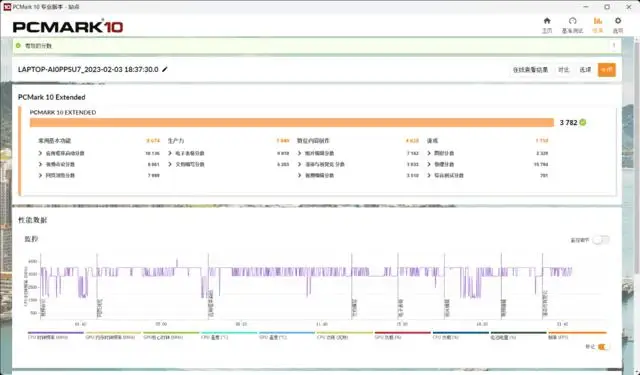Toggle the olive CPU power (W) legend

point(344,335)
